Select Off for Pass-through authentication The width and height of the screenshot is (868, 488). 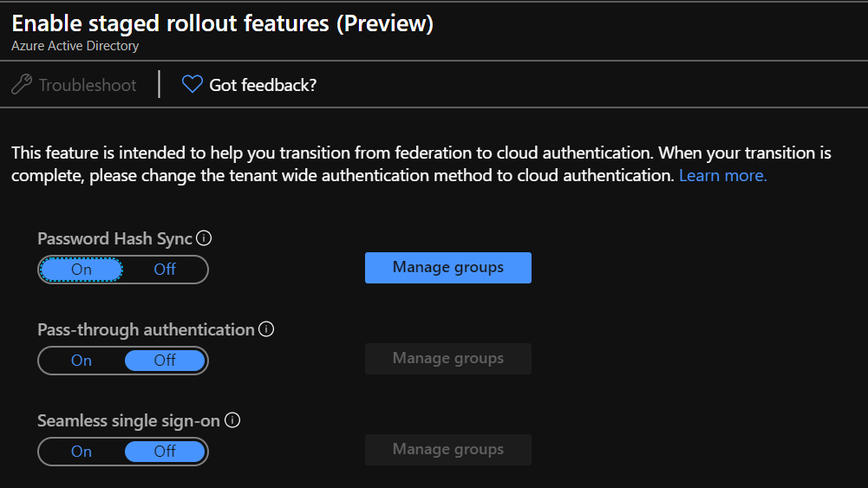pyautogui.click(x=165, y=361)
